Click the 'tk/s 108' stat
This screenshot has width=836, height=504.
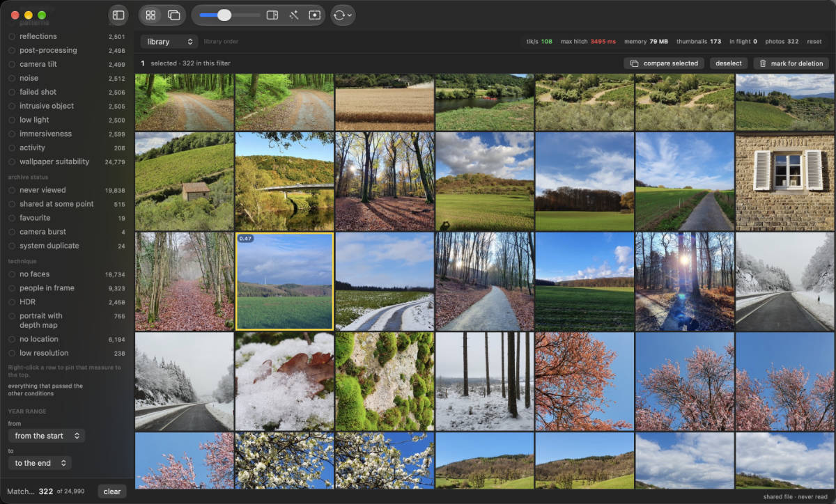pyautogui.click(x=539, y=42)
